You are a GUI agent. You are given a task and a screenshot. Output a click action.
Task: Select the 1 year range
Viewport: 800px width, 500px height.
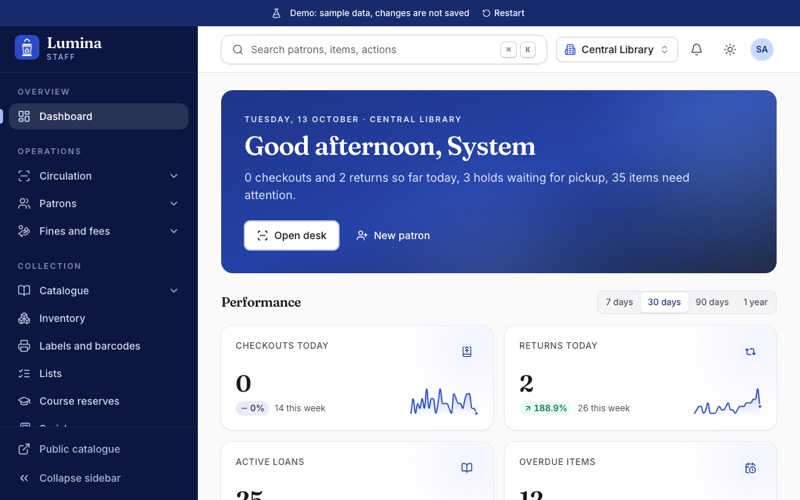click(x=755, y=302)
